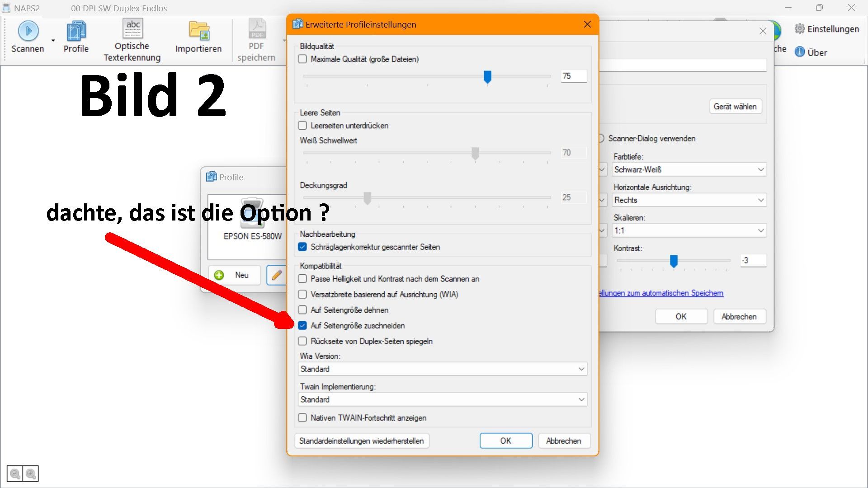Click the PDF speichern icon
The width and height of the screenshot is (868, 488).
(x=257, y=29)
